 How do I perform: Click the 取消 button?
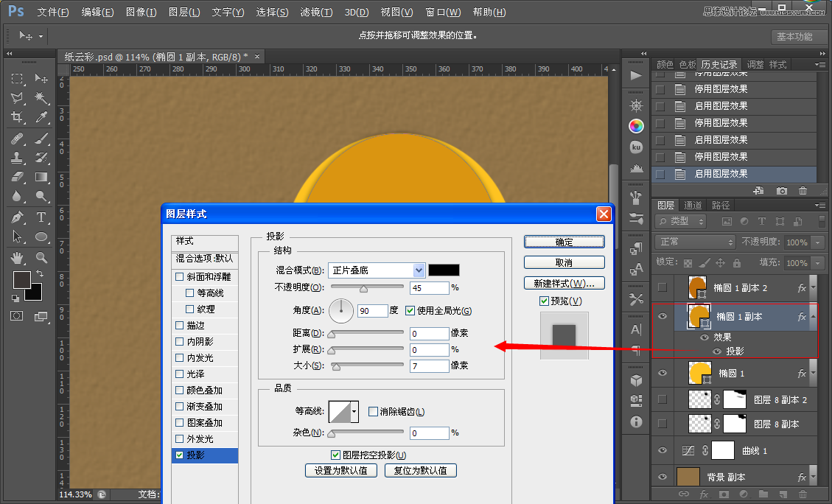click(x=564, y=262)
